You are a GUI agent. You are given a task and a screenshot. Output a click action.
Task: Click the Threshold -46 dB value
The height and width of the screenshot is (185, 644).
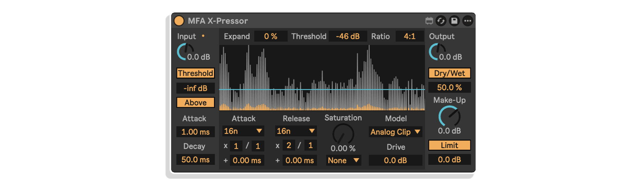348,36
